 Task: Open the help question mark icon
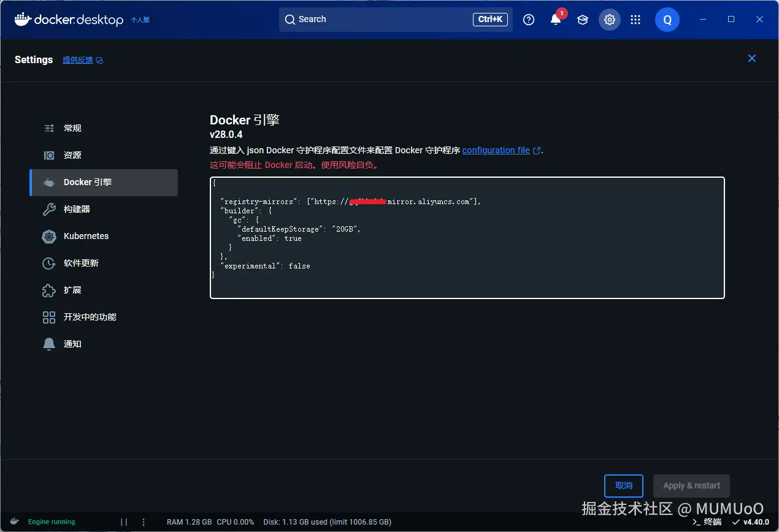pos(529,20)
